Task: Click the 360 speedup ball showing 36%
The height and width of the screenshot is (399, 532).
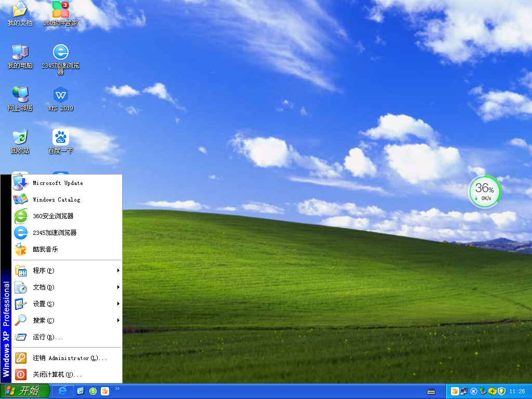Action: pyautogui.click(x=485, y=191)
